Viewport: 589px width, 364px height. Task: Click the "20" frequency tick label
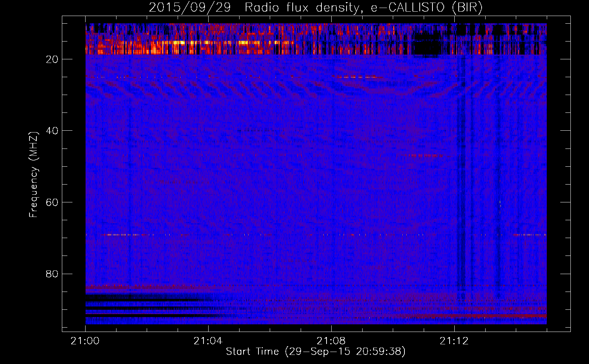point(52,59)
